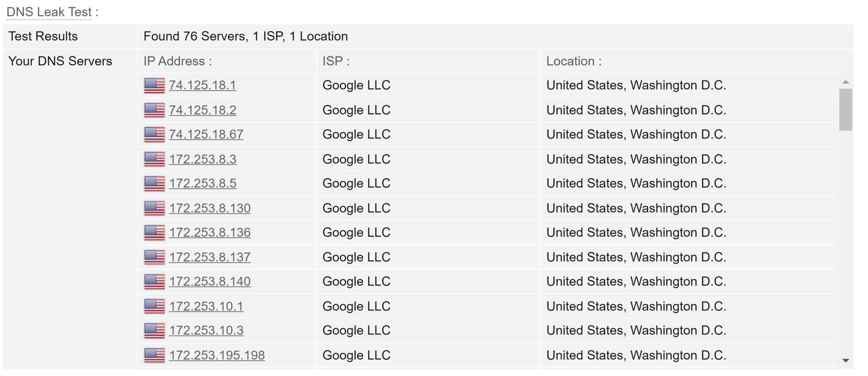868x376 pixels.
Task: Click the scrollbar down arrow
Action: pos(846,361)
